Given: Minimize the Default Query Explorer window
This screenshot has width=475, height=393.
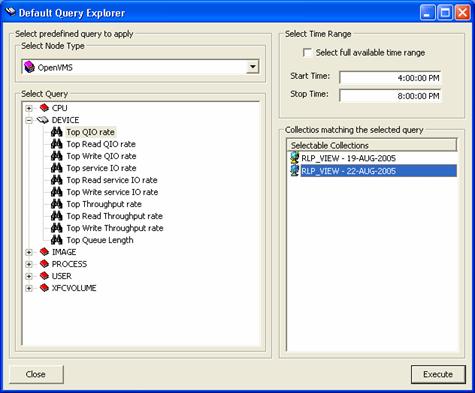Looking at the screenshot, I should pos(427,13).
